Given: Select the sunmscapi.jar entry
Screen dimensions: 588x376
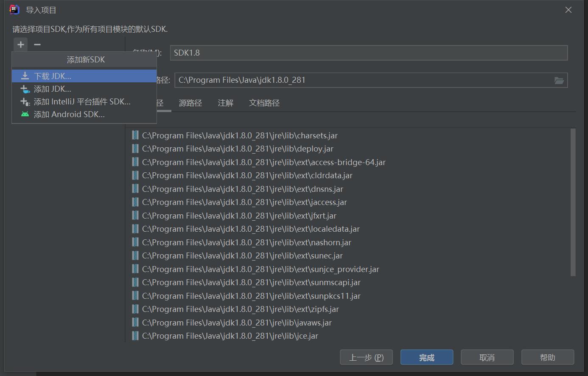Looking at the screenshot, I should (x=251, y=282).
